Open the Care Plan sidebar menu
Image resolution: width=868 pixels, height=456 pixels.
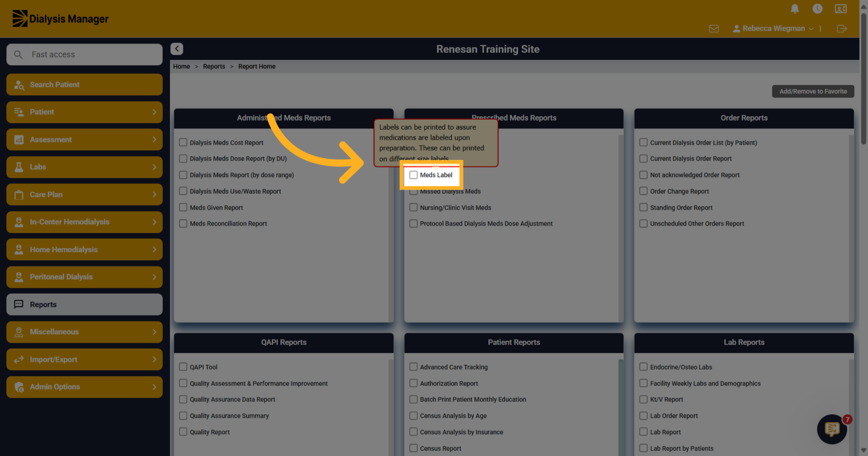click(x=84, y=194)
